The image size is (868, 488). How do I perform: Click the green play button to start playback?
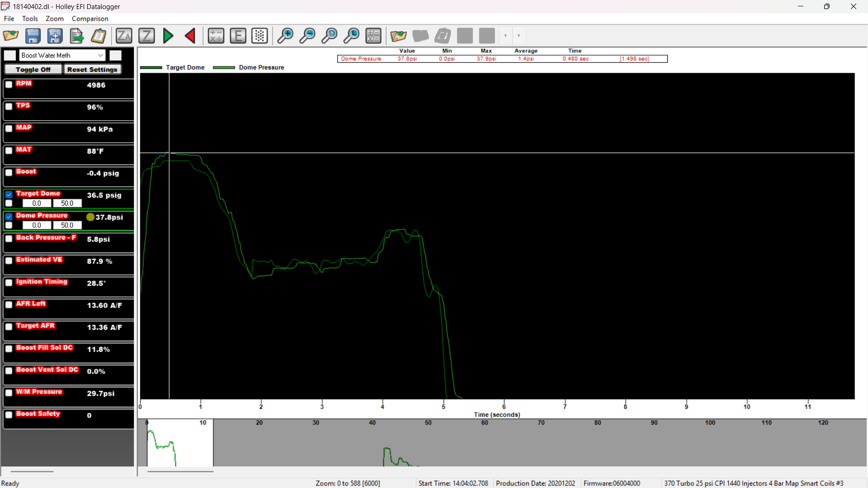tap(168, 36)
